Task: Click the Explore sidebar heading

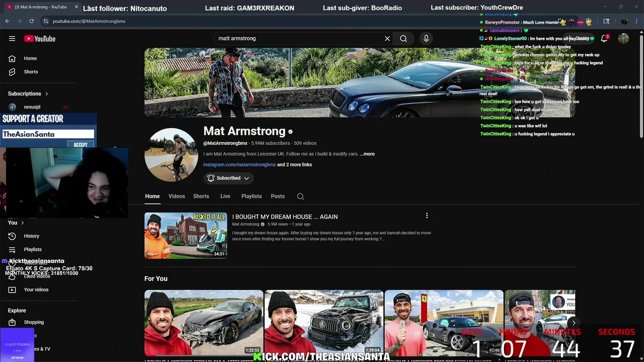Action: pyautogui.click(x=17, y=311)
